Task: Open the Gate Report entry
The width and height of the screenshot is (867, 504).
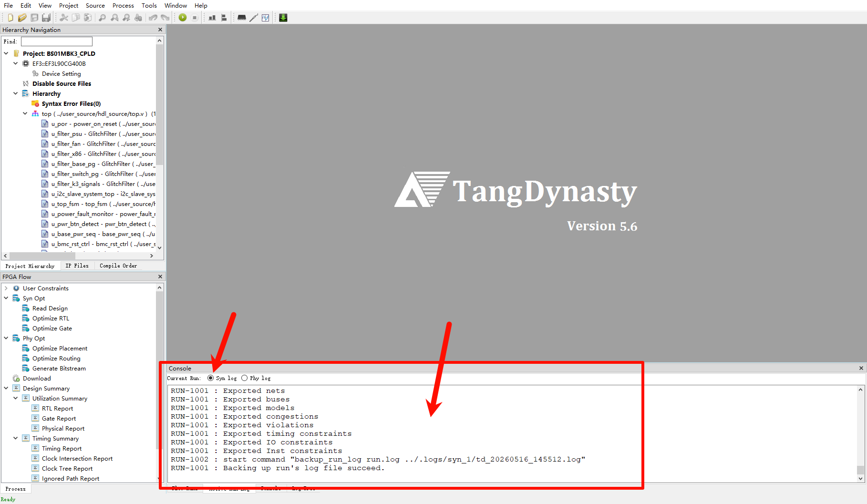Action: (x=59, y=418)
